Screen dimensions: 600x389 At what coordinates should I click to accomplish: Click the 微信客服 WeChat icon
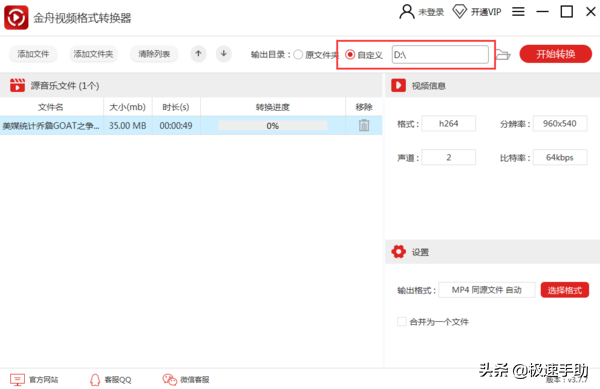170,379
